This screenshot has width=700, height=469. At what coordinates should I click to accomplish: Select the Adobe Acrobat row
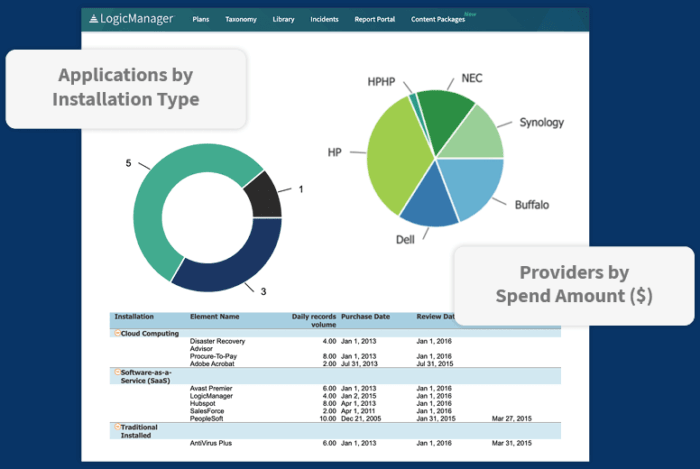(x=335, y=364)
